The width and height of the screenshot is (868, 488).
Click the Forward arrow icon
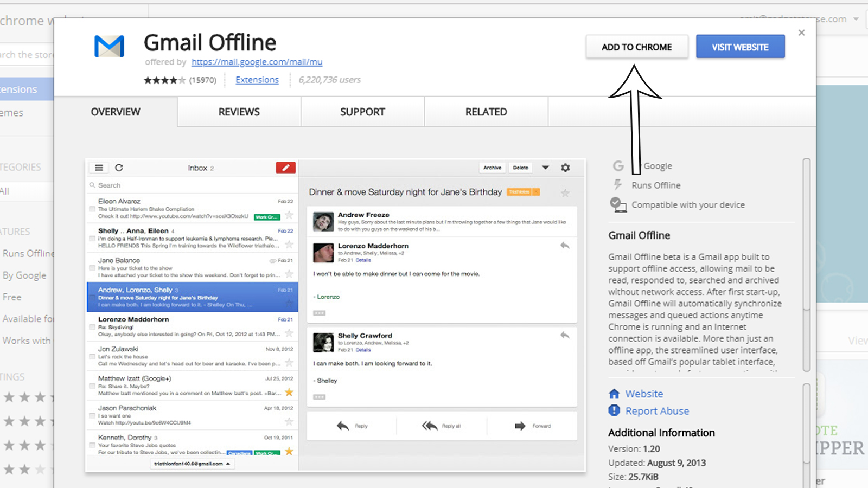tap(520, 426)
